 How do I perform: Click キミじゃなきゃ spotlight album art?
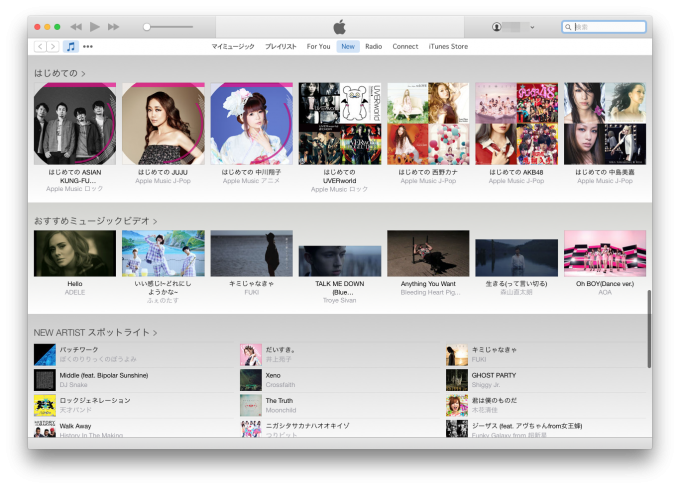[x=457, y=355]
